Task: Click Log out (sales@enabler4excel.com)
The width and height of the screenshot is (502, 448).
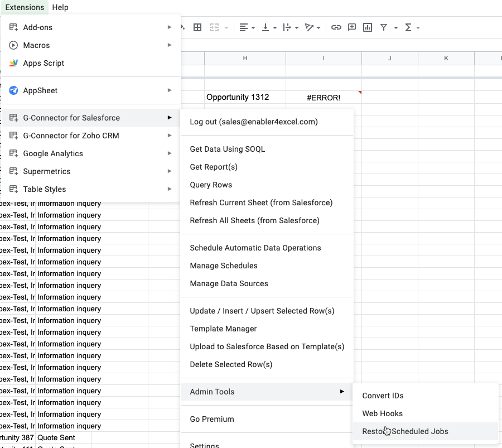Action: pos(267,122)
